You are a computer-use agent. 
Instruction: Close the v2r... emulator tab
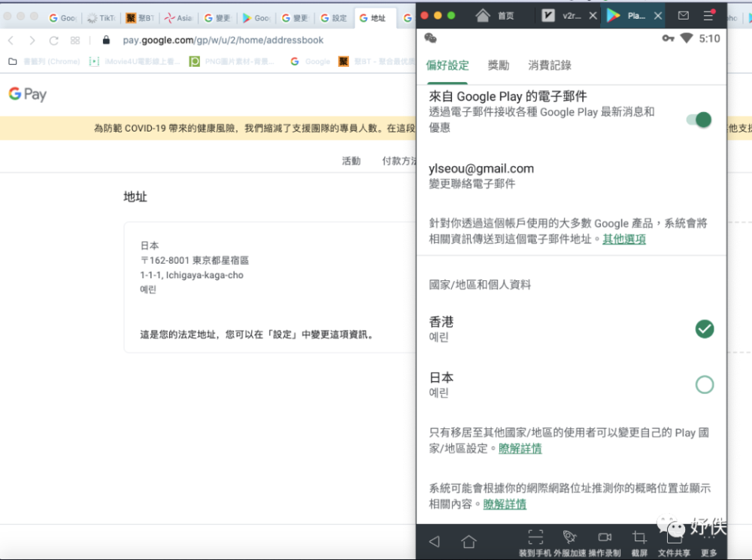tap(593, 16)
